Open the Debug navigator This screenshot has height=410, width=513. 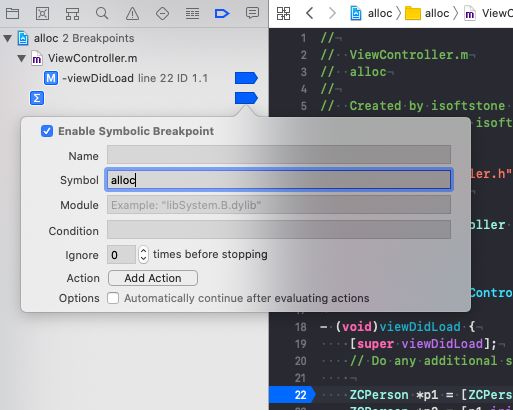pos(192,14)
